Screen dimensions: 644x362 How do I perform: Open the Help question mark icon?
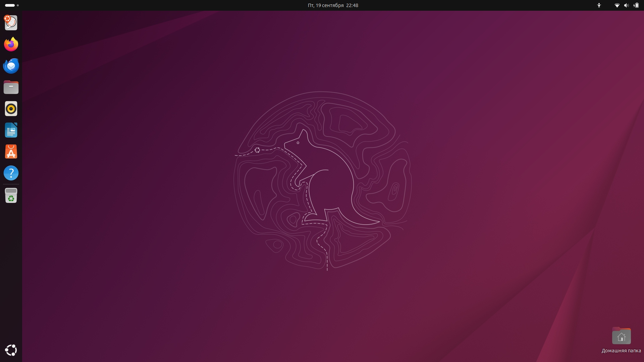point(11,173)
